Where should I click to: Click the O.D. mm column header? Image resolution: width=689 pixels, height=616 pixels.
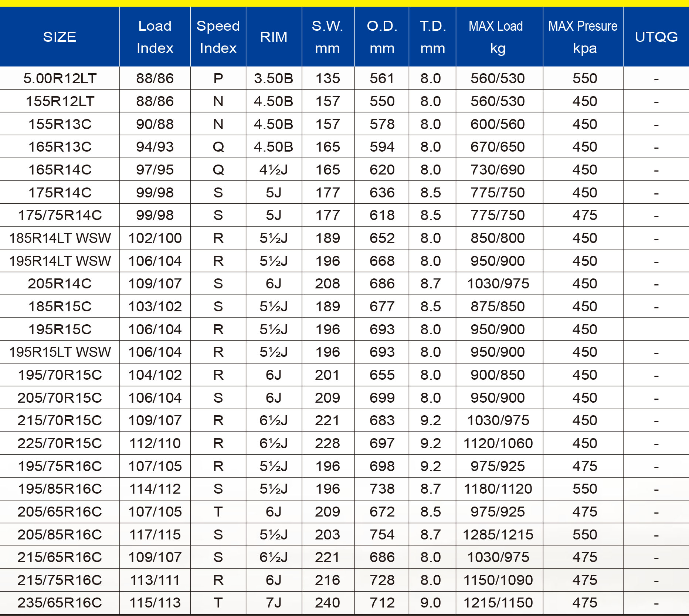382,37
